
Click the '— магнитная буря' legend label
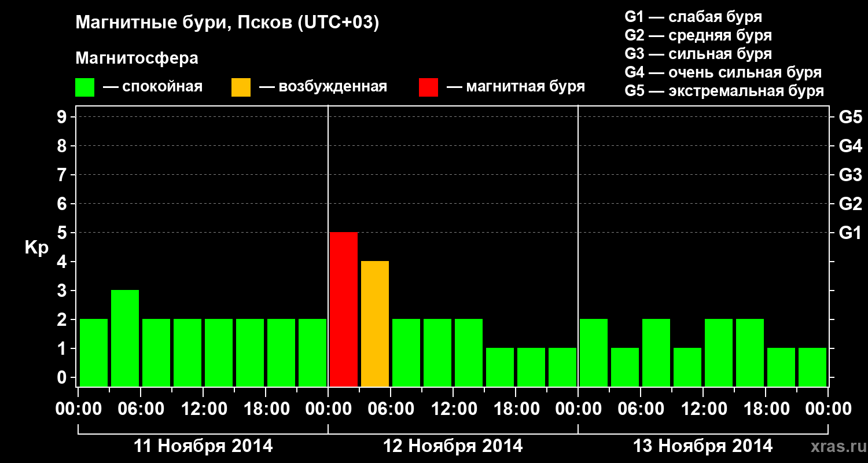pyautogui.click(x=516, y=87)
